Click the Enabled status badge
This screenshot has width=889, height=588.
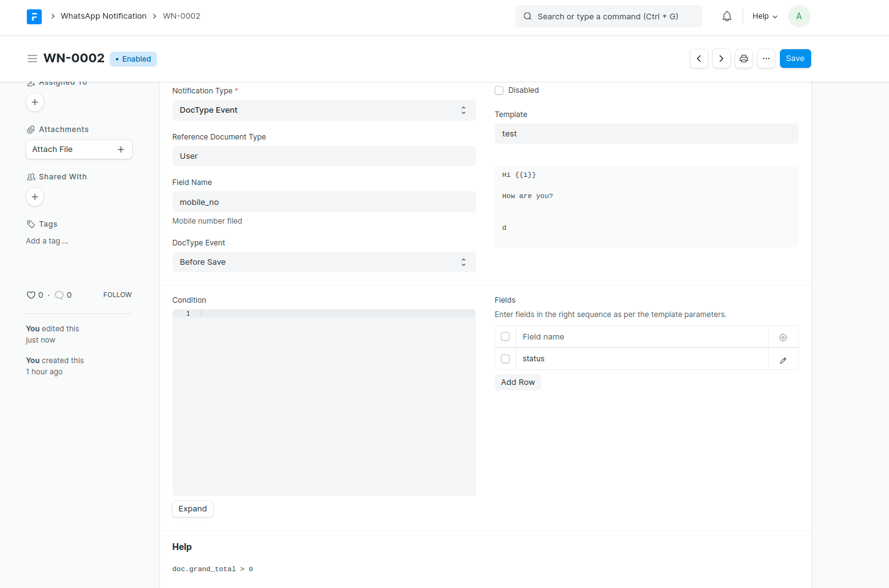click(133, 59)
